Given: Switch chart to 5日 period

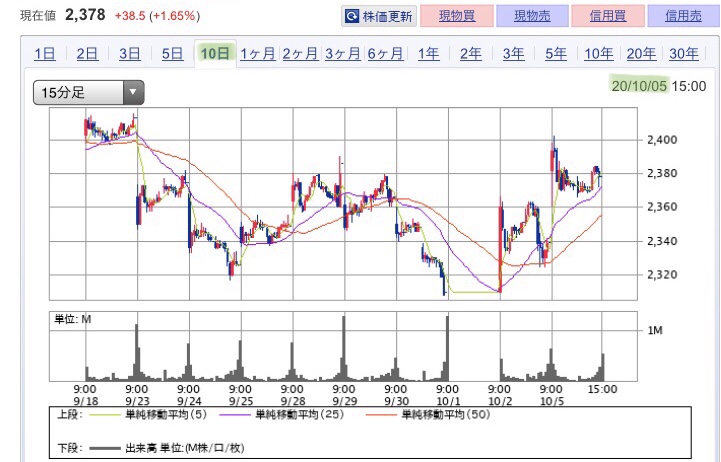Looking at the screenshot, I should coord(172,54).
